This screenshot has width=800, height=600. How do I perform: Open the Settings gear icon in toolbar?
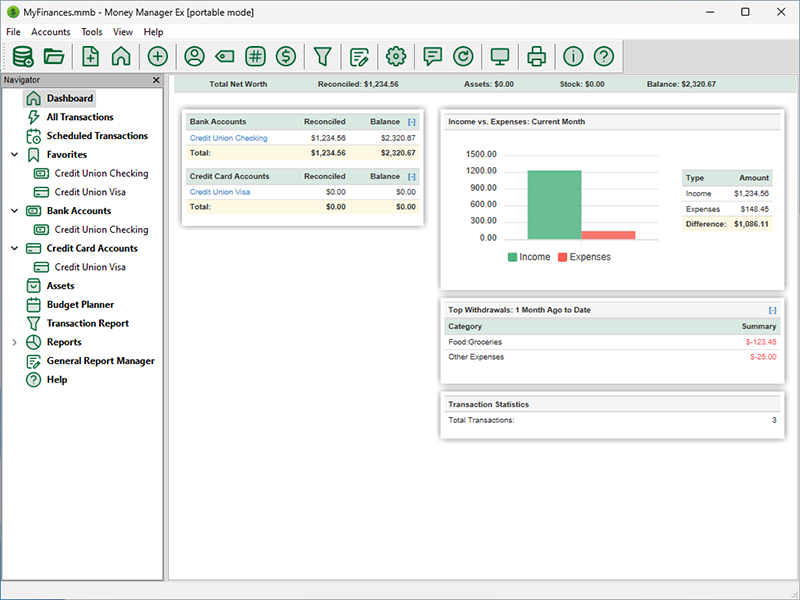point(396,56)
